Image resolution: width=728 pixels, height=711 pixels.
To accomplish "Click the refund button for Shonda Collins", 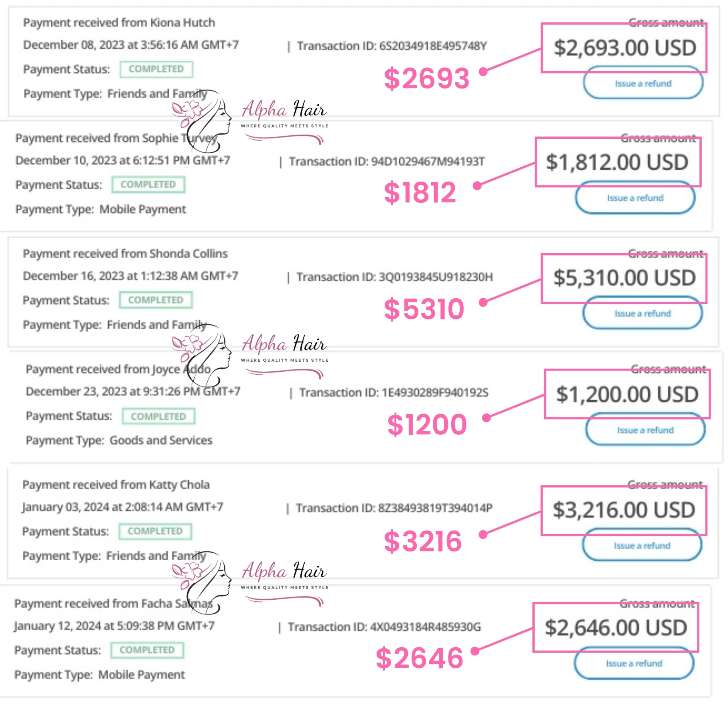I will pyautogui.click(x=642, y=313).
